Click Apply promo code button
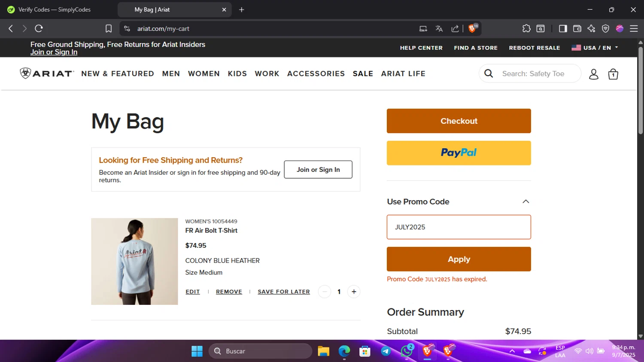 pyautogui.click(x=459, y=259)
